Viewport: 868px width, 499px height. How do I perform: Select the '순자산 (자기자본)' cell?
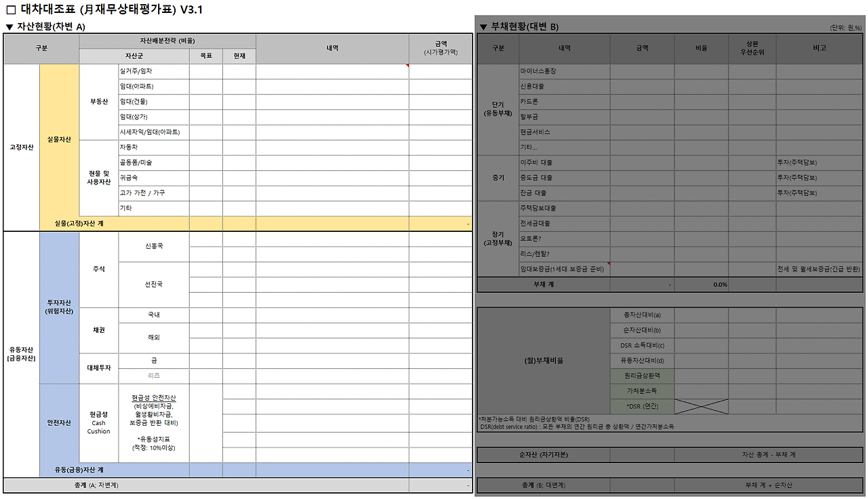point(544,454)
